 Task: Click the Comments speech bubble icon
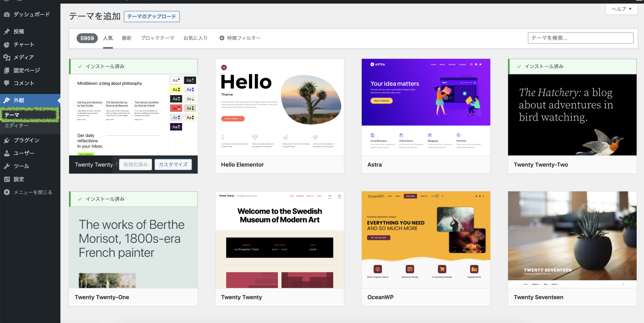coord(7,83)
